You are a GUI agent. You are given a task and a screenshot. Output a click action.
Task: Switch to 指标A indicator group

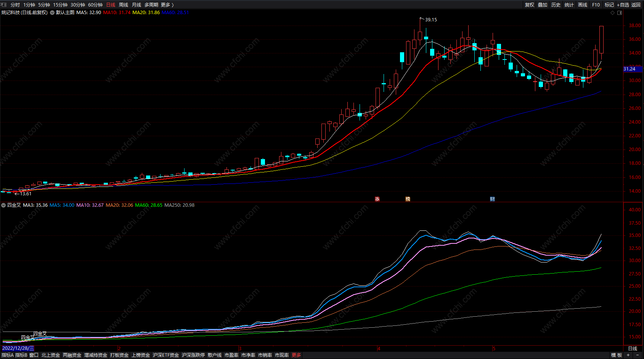tap(8, 355)
